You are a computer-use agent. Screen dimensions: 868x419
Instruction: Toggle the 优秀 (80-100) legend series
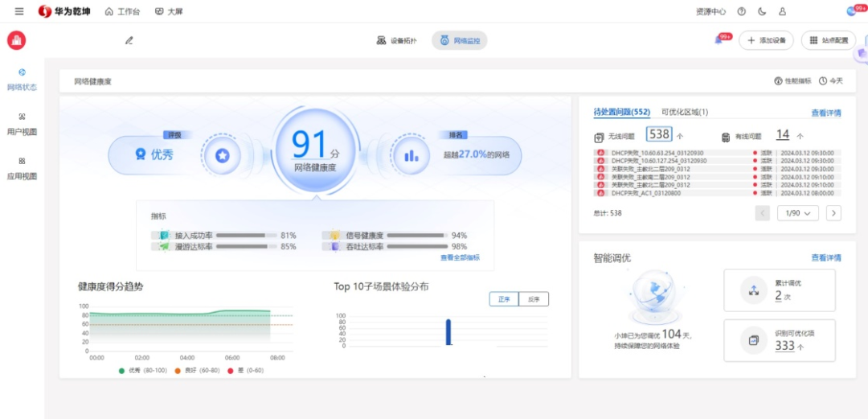140,370
